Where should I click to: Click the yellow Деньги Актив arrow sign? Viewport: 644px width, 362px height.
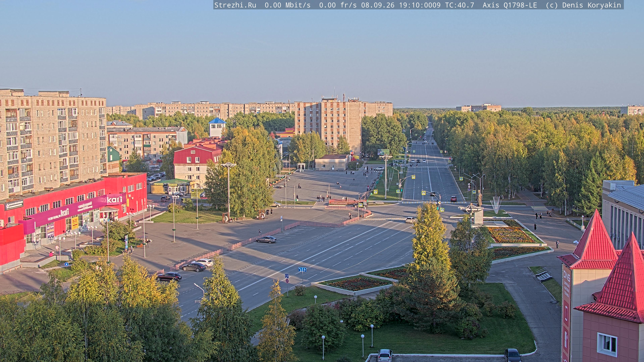tap(75, 223)
